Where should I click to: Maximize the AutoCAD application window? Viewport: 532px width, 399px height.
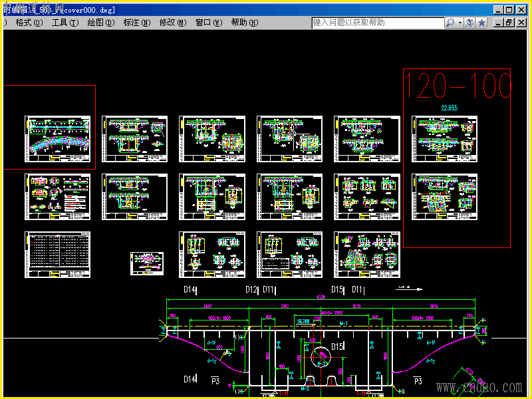click(509, 10)
